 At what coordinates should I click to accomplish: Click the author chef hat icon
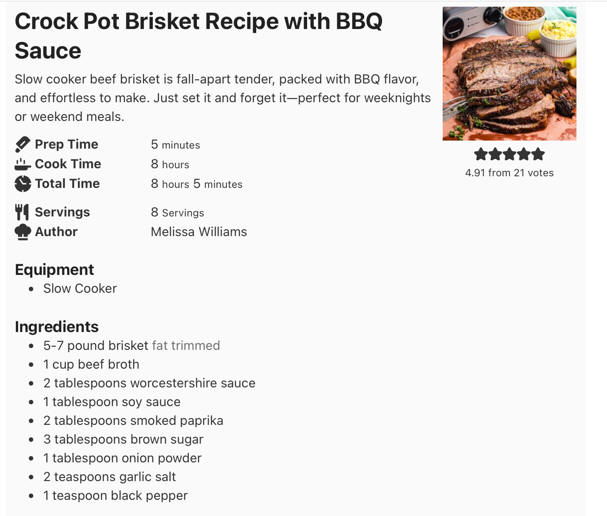pos(23,232)
